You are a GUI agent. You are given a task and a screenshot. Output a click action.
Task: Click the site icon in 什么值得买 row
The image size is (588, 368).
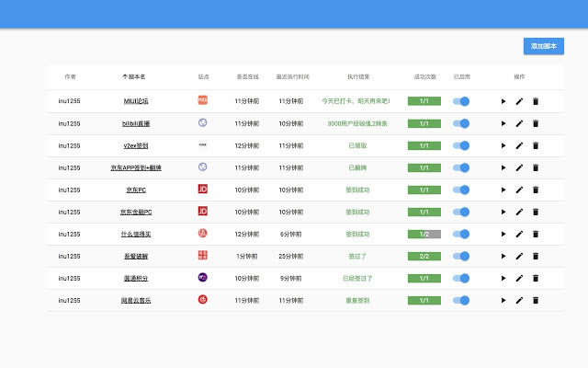click(202, 233)
